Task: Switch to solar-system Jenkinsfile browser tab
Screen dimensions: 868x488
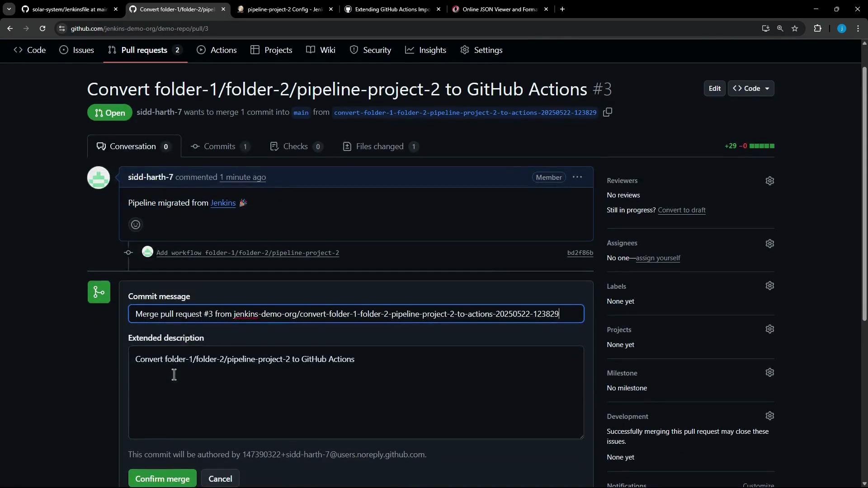Action: click(x=69, y=9)
